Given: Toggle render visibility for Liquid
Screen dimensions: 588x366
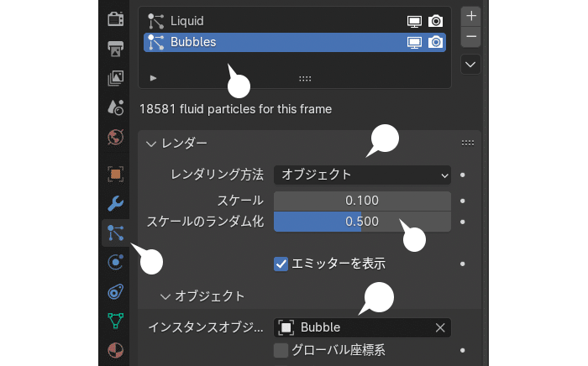Looking at the screenshot, I should [435, 21].
